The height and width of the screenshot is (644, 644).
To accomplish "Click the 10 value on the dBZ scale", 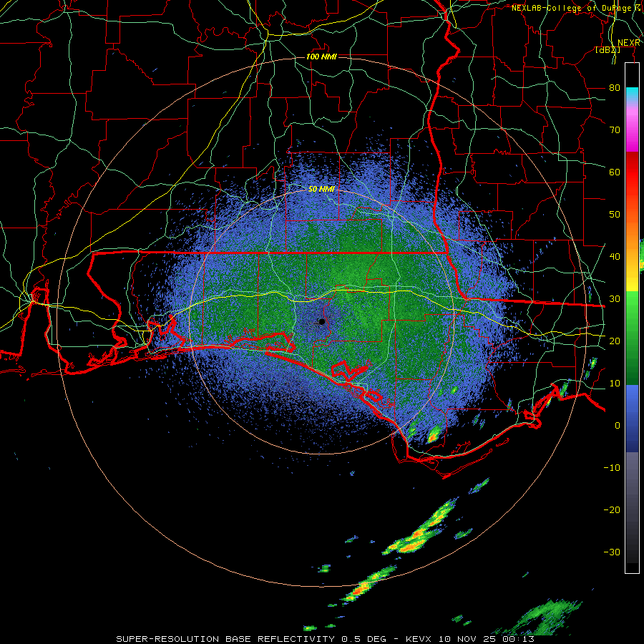I will (x=615, y=384).
